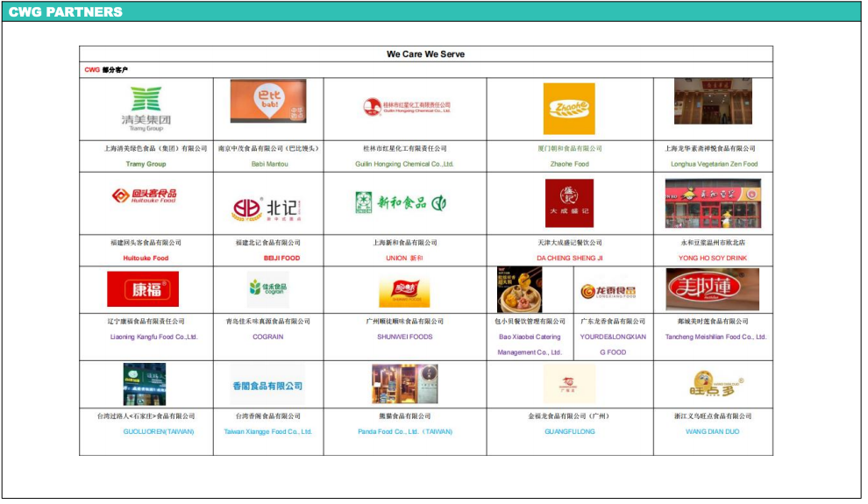
Task: Open the Panda Food storefront photo
Action: [x=404, y=384]
